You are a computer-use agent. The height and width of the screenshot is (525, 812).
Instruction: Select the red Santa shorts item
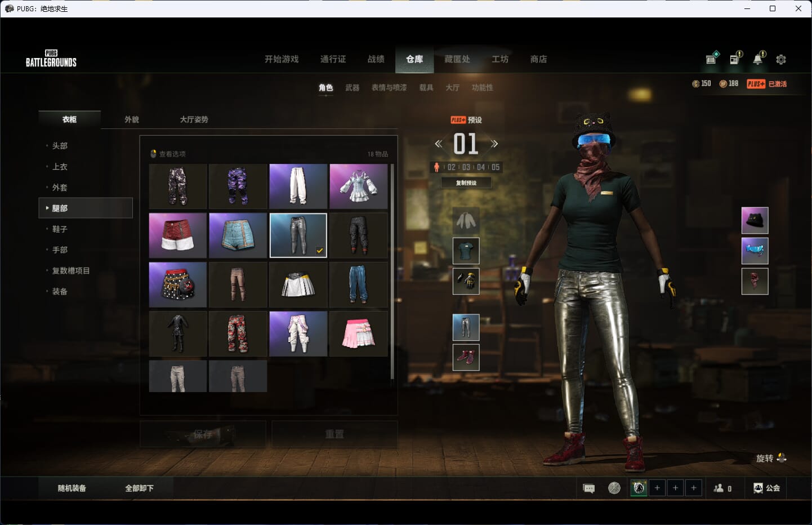(178, 235)
